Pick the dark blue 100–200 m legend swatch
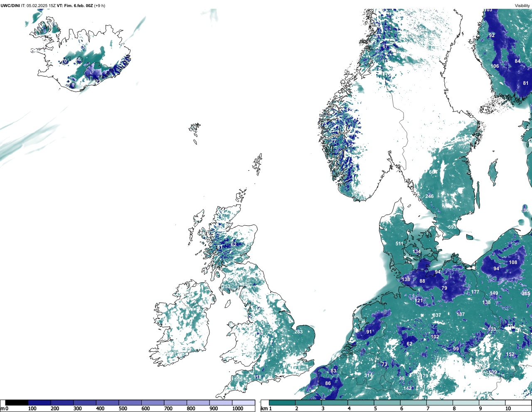The height and width of the screenshot is (412, 532). click(x=39, y=402)
